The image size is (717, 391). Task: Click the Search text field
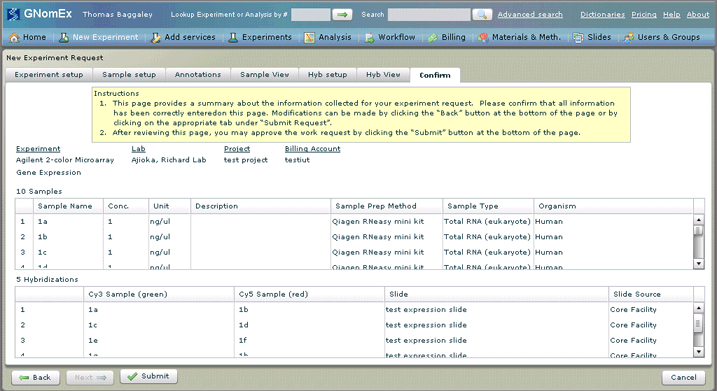(429, 15)
